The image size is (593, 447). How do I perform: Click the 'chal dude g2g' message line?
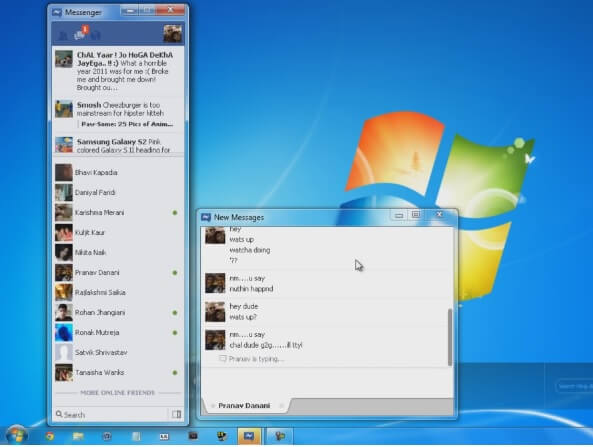(266, 345)
